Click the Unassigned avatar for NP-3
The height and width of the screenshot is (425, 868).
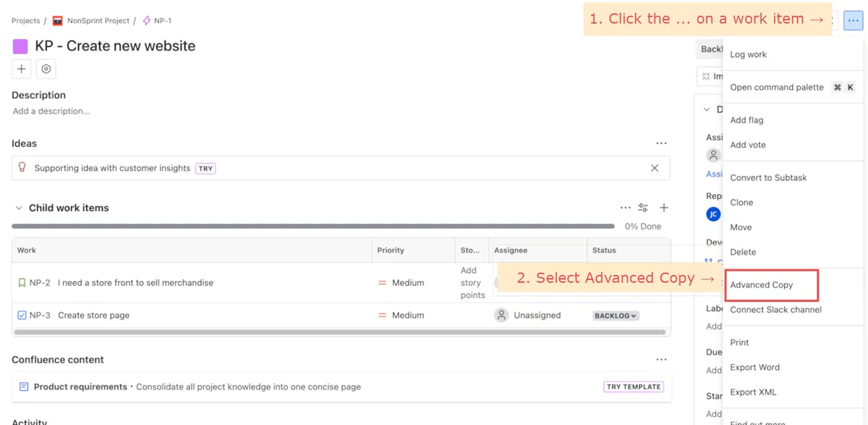501,316
